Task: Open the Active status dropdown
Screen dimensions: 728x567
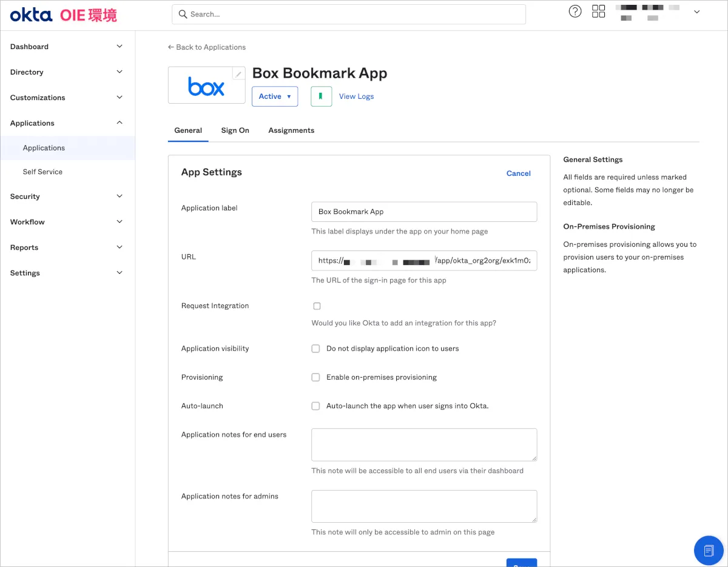Action: click(275, 96)
